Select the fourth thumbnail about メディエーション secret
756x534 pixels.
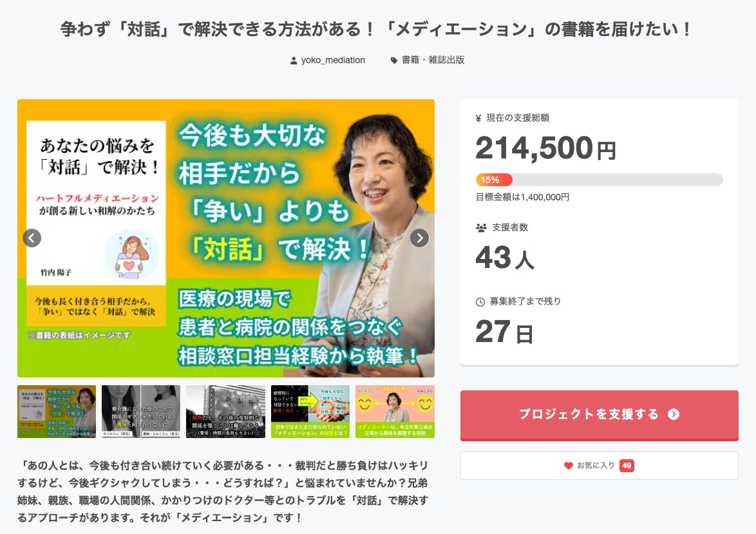(310, 412)
